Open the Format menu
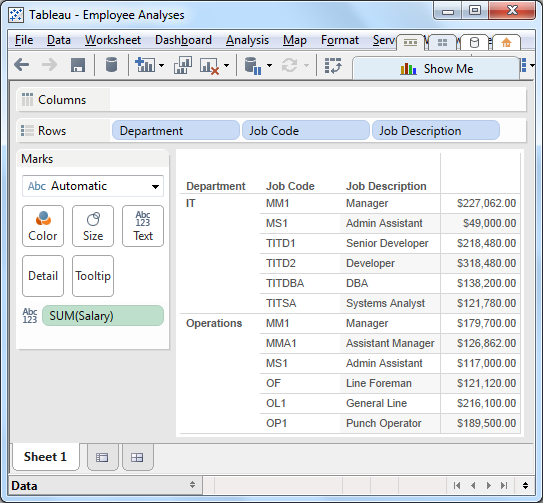Image resolution: width=543 pixels, height=503 pixels. tap(340, 40)
